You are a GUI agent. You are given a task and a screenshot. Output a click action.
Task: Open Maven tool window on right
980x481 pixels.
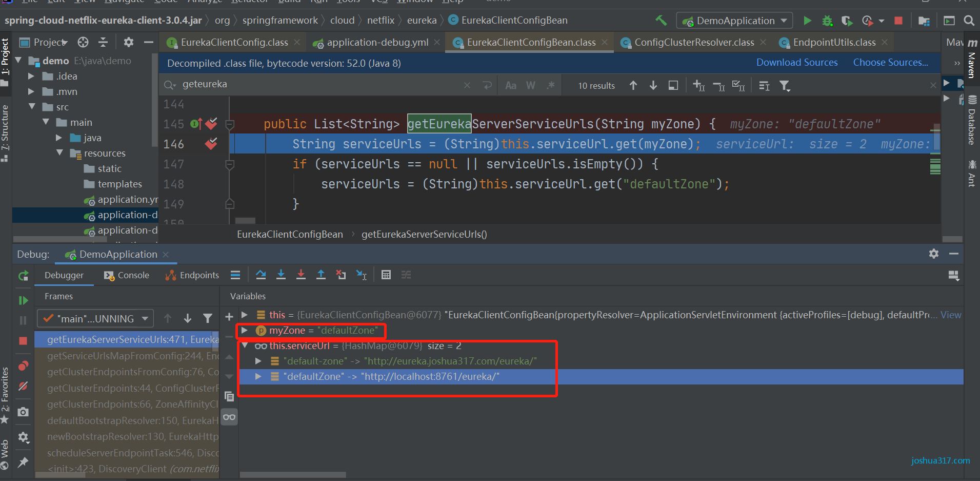point(972,59)
